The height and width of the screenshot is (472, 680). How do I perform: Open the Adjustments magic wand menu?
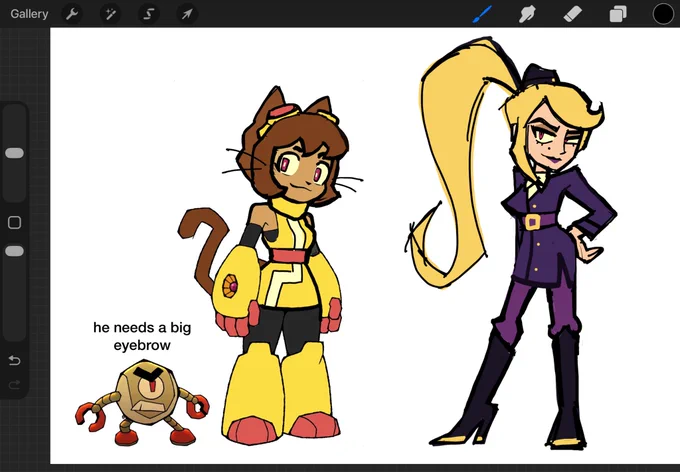pos(110,14)
